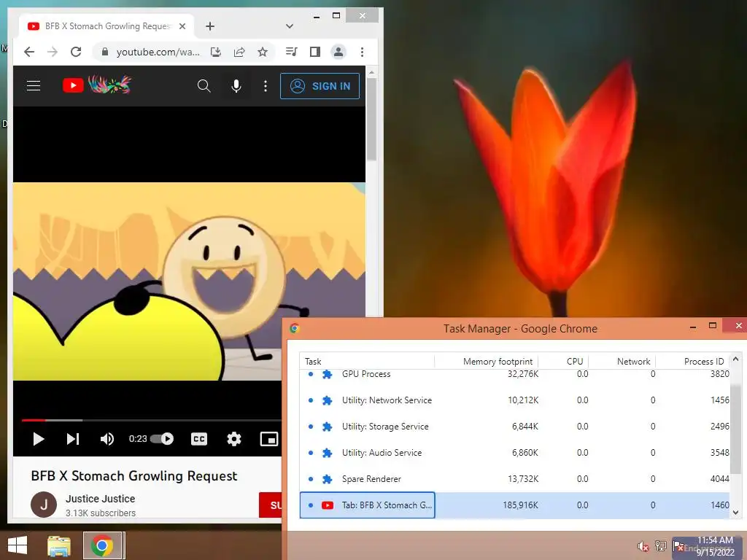Open the Windows Start button
Viewport: 747px width, 560px height.
(18, 545)
